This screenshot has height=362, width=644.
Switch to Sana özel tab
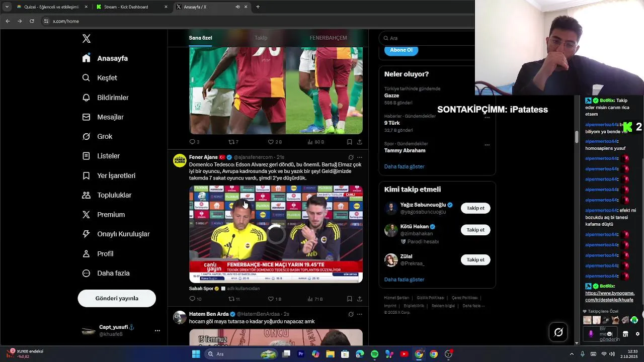200,38
